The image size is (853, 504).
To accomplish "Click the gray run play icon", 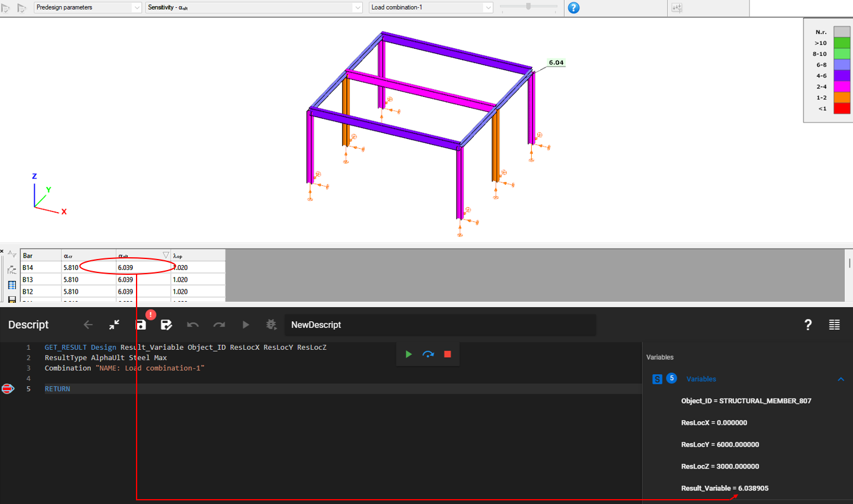I will coord(245,325).
